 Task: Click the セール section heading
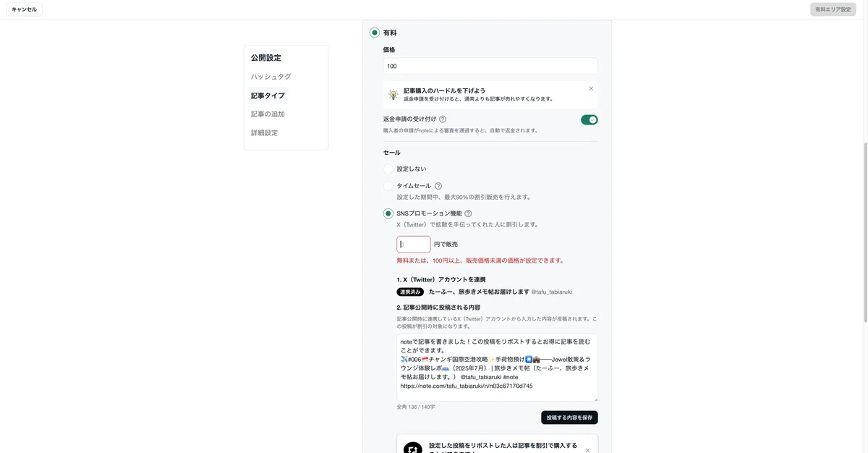pyautogui.click(x=391, y=153)
